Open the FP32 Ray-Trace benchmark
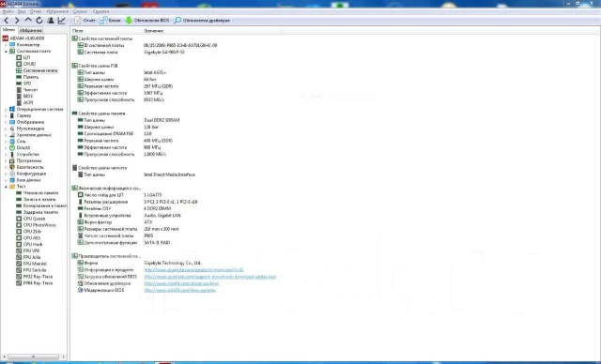The image size is (601, 364). click(x=35, y=277)
